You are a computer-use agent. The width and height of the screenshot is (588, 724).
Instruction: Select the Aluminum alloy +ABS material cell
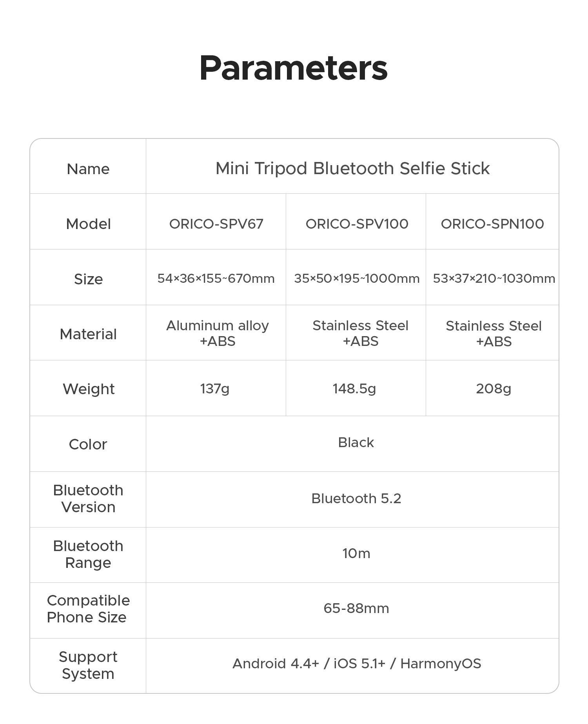tap(218, 333)
